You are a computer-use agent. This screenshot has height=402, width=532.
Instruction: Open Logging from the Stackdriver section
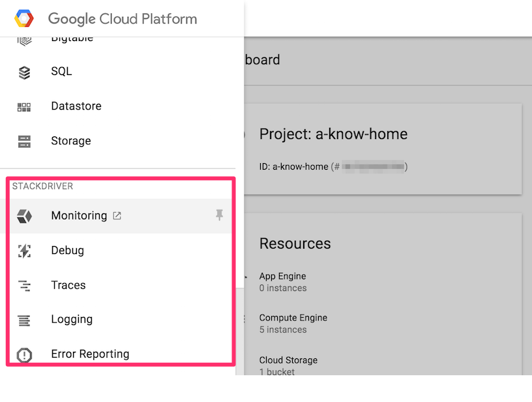72,320
